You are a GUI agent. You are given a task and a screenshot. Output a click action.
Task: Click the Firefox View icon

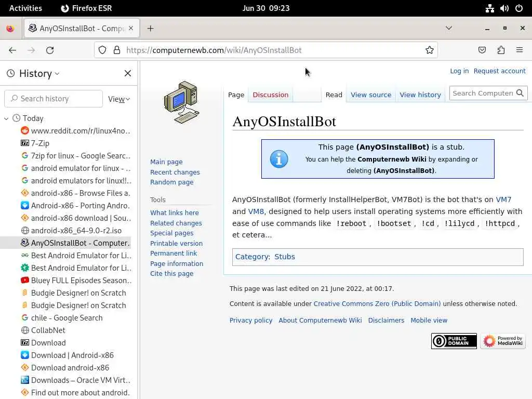pos(10,29)
